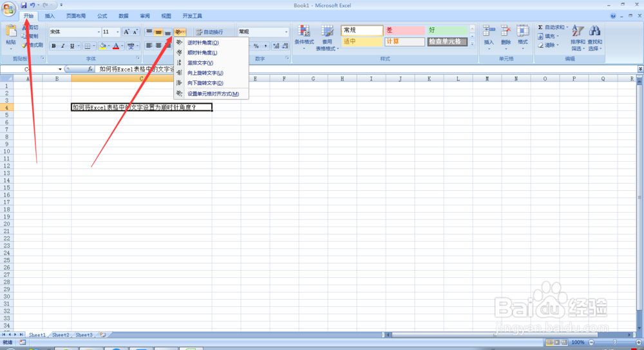Apply the Neutral (适中) cell style
The height and width of the screenshot is (350, 644).
coord(362,41)
